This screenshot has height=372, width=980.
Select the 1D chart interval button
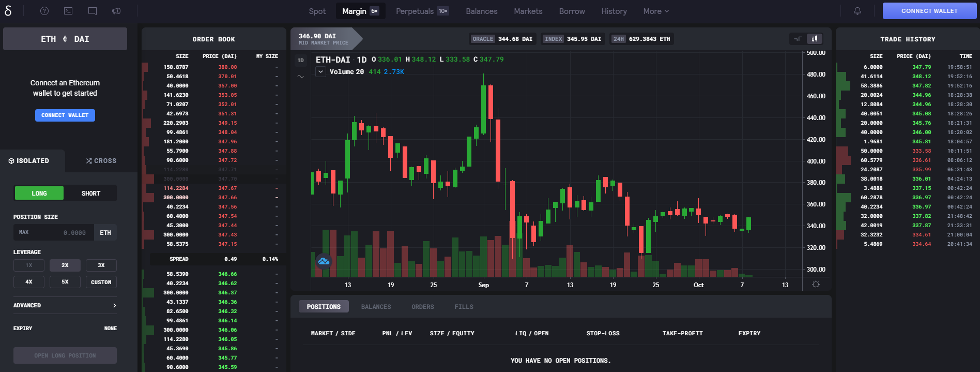(301, 61)
